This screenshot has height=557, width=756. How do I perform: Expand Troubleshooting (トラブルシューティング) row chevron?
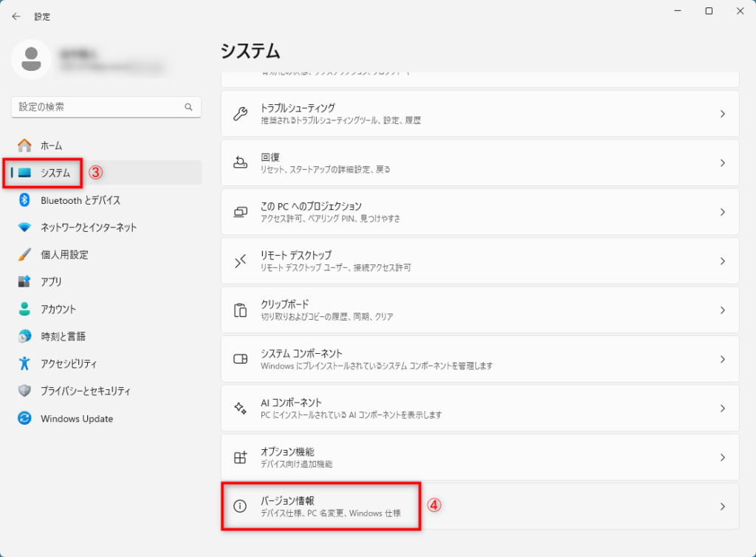(x=722, y=114)
